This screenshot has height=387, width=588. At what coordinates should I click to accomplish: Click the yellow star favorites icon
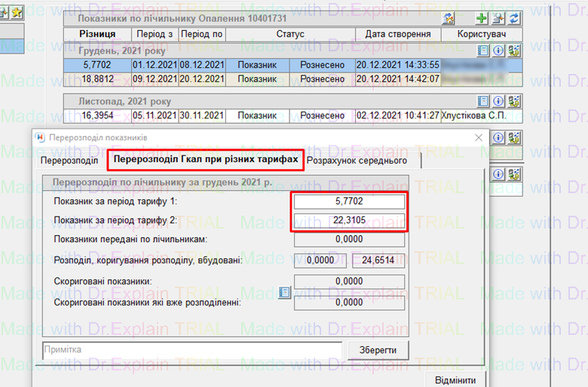[16, 11]
